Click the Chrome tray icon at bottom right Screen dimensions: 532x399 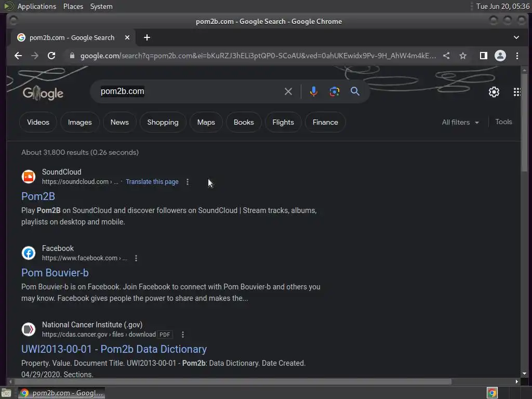(492, 393)
